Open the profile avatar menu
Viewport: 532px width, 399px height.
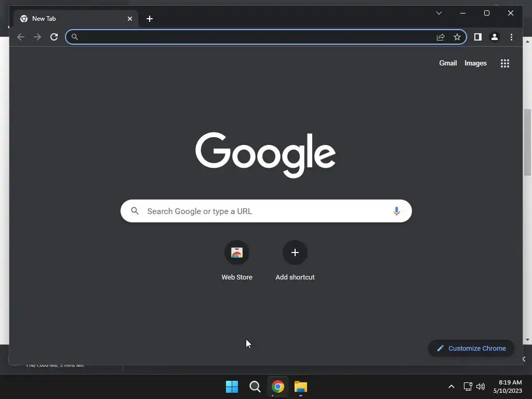coord(495,37)
